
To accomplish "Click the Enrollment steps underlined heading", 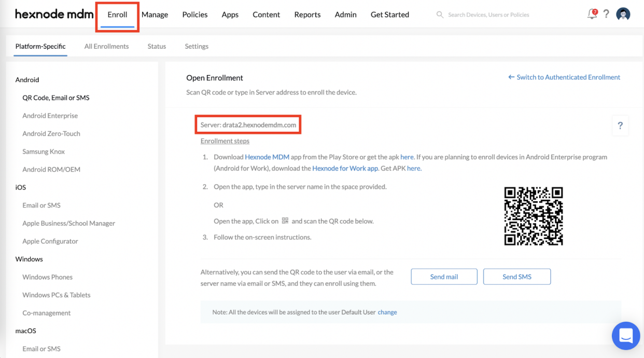I will [x=225, y=141].
